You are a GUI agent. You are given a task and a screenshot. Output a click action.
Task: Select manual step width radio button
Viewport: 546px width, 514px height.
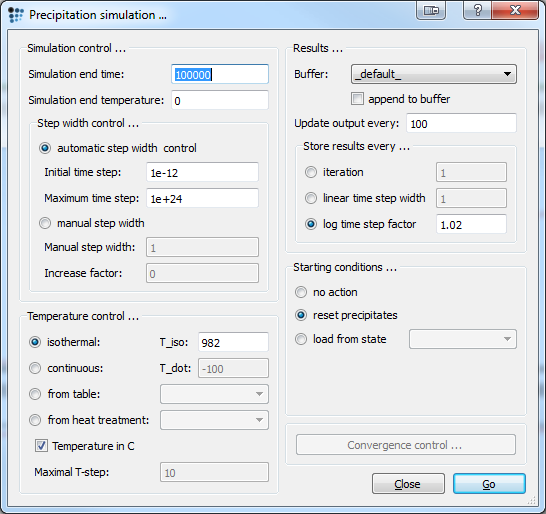45,223
